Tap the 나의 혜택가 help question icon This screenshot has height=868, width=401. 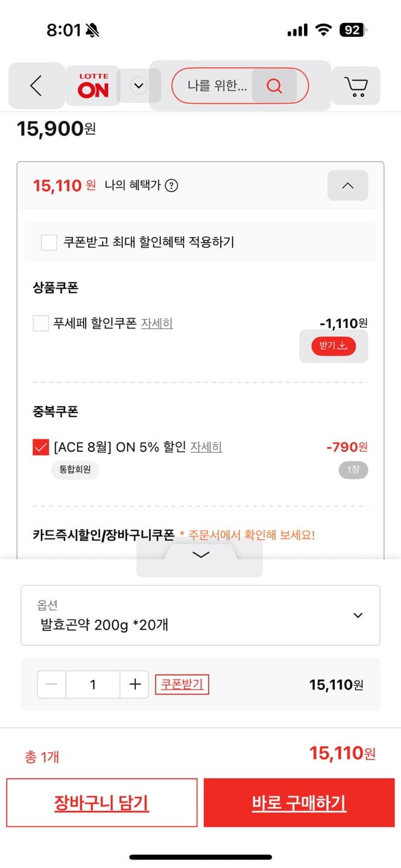point(171,186)
